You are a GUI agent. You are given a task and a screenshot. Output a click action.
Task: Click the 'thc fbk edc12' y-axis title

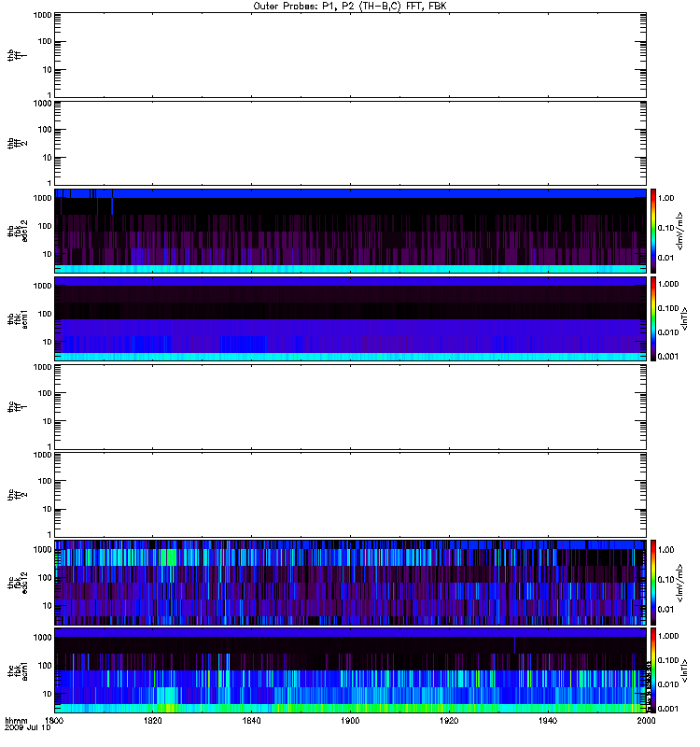pyautogui.click(x=18, y=583)
